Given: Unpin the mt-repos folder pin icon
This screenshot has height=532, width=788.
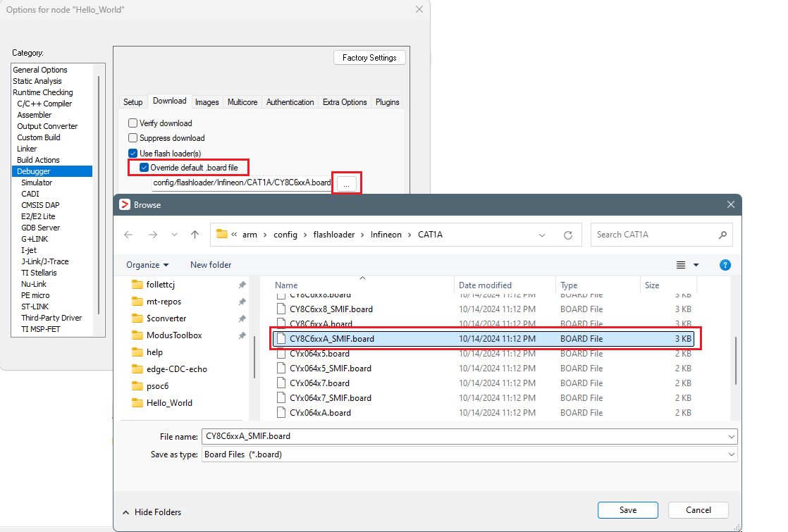Looking at the screenshot, I should point(242,302).
